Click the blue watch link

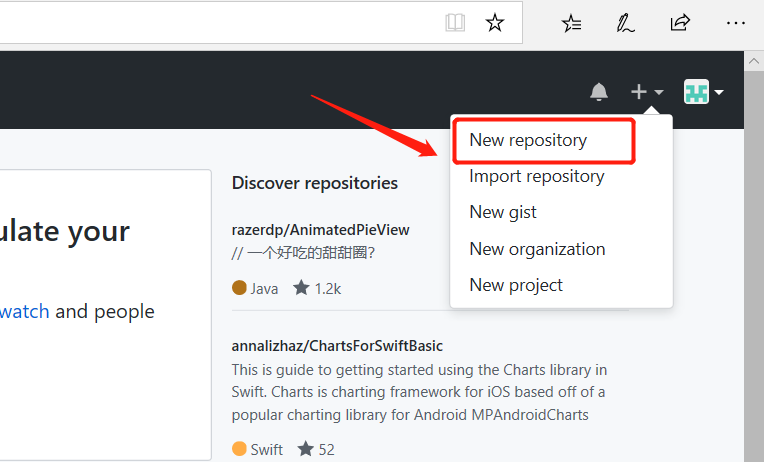point(24,311)
